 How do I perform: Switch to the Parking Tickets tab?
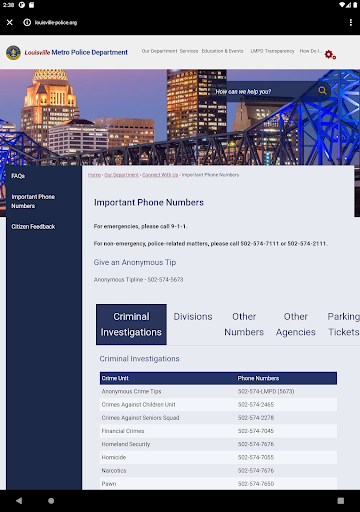point(343,324)
